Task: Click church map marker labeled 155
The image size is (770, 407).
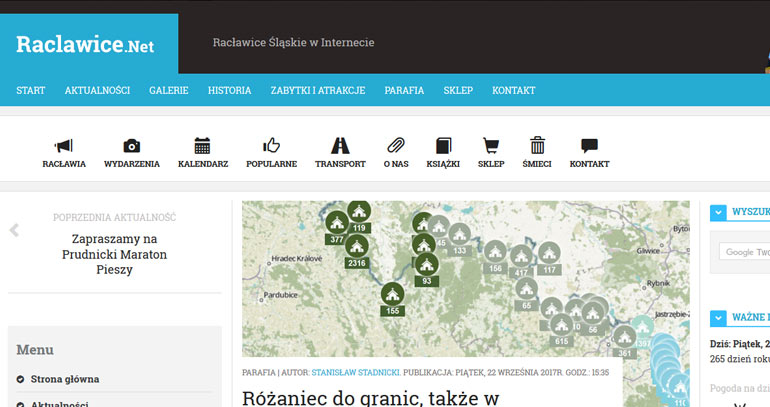Action: [392, 299]
